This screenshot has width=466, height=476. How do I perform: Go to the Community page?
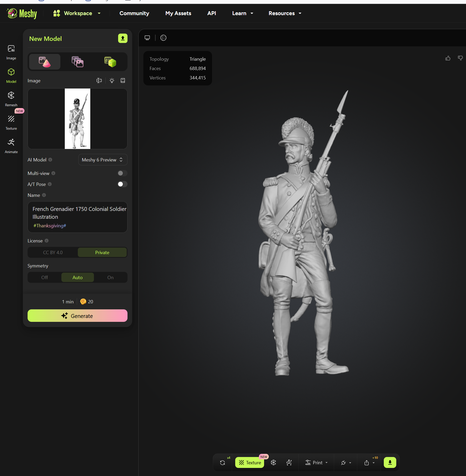pos(134,13)
